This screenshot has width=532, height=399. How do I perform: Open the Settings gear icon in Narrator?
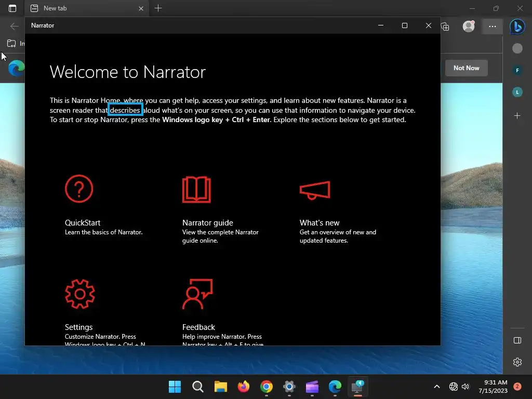80,294
